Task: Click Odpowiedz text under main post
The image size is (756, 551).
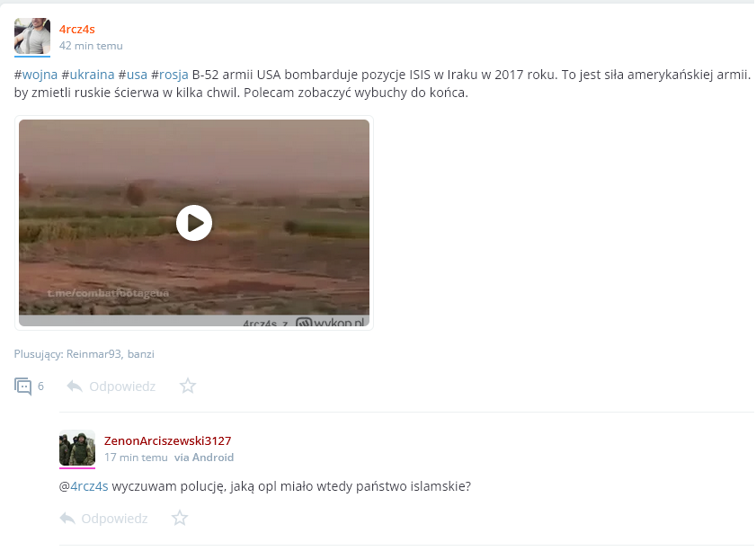Action: click(122, 387)
